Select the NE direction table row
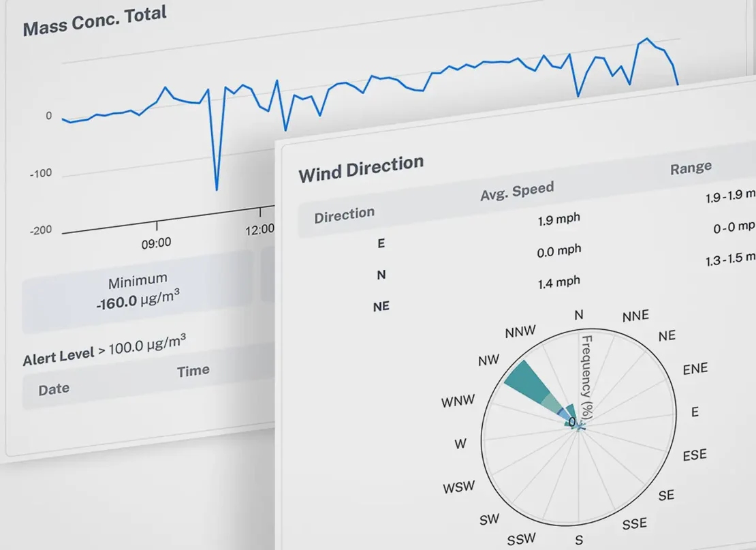 pyautogui.click(x=381, y=306)
